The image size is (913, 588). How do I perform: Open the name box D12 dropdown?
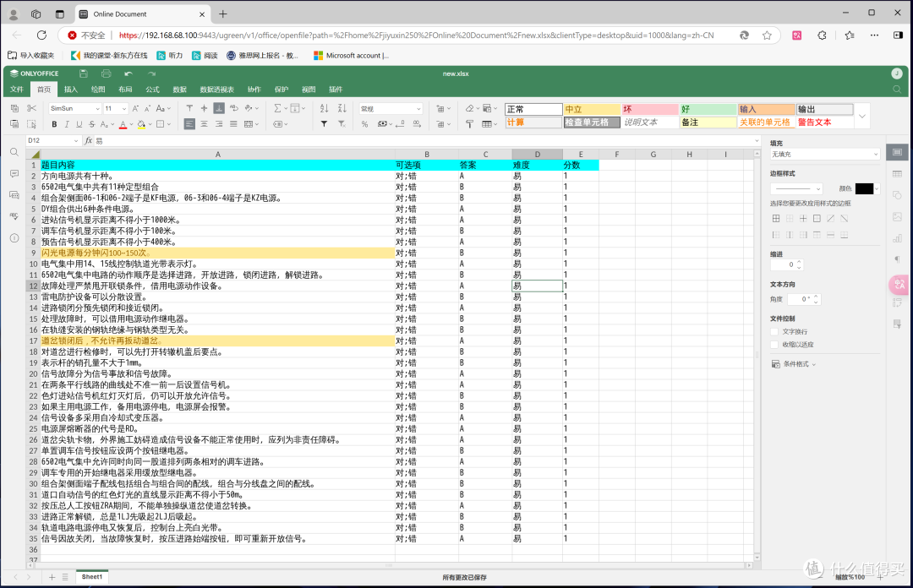click(x=76, y=140)
